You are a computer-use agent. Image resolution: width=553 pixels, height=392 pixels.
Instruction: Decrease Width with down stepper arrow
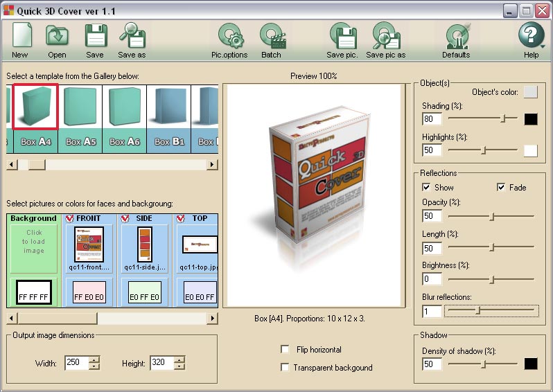[x=94, y=366]
